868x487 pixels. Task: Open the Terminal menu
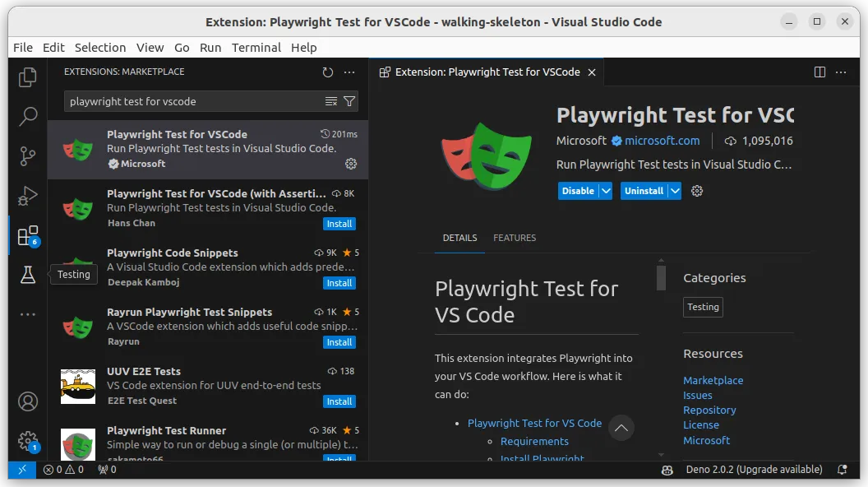(x=256, y=47)
